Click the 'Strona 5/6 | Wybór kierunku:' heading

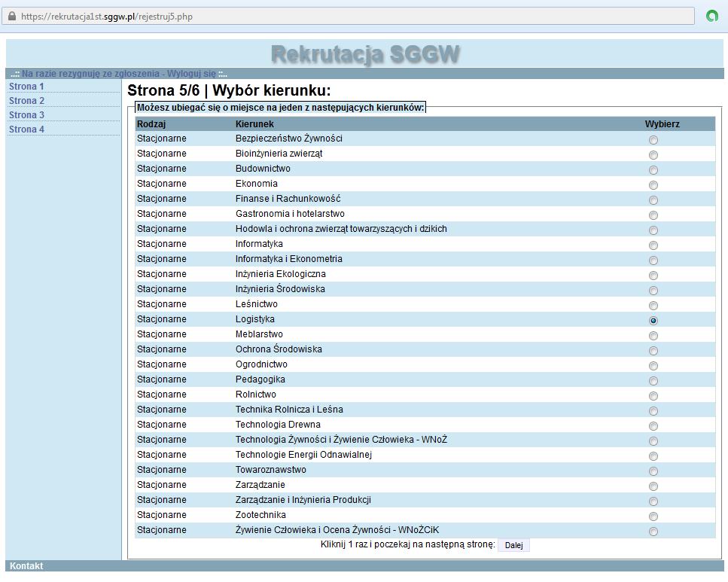coord(229,90)
